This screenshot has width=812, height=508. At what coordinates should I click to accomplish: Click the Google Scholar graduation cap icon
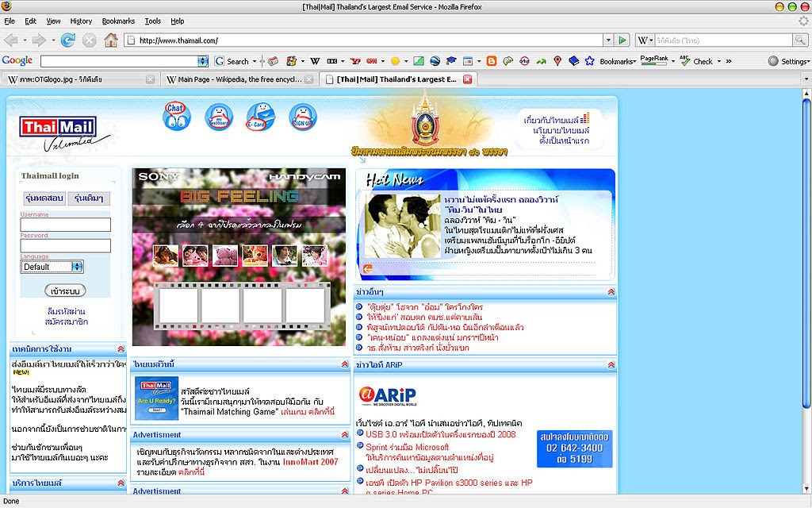(x=451, y=61)
